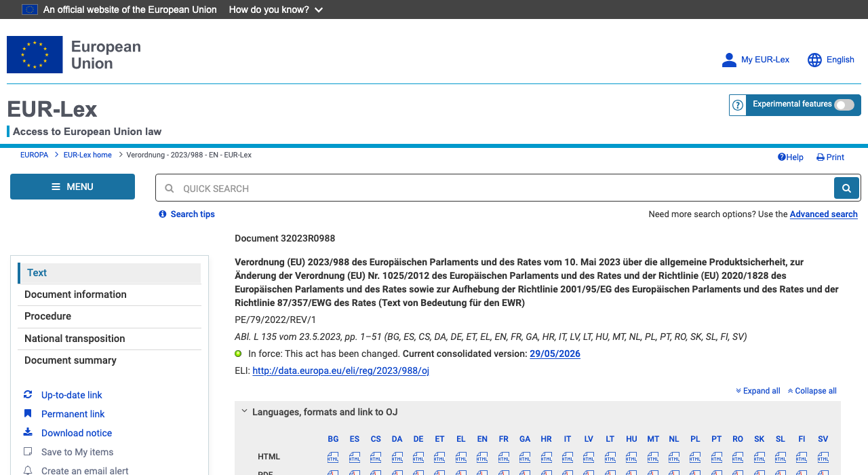Expand the 'How do you know?' dropdown
868x475 pixels.
click(x=276, y=9)
